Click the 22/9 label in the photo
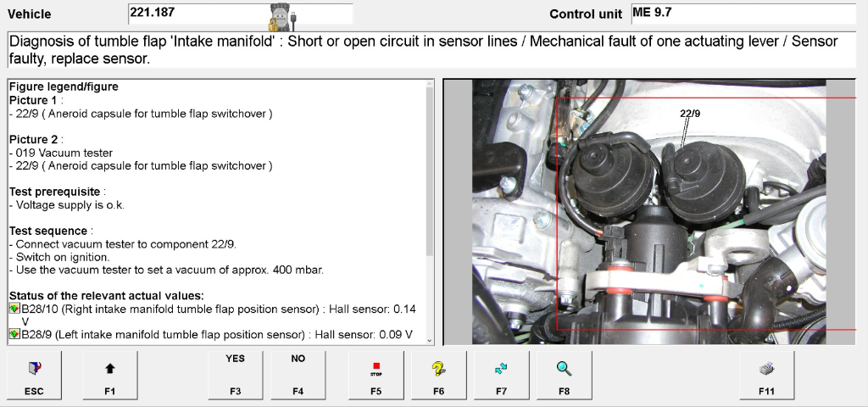The image size is (868, 407). (690, 114)
